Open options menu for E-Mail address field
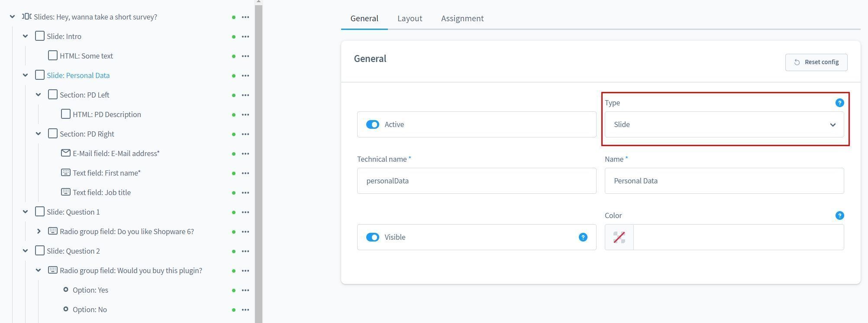The height and width of the screenshot is (323, 868). pyautogui.click(x=245, y=153)
